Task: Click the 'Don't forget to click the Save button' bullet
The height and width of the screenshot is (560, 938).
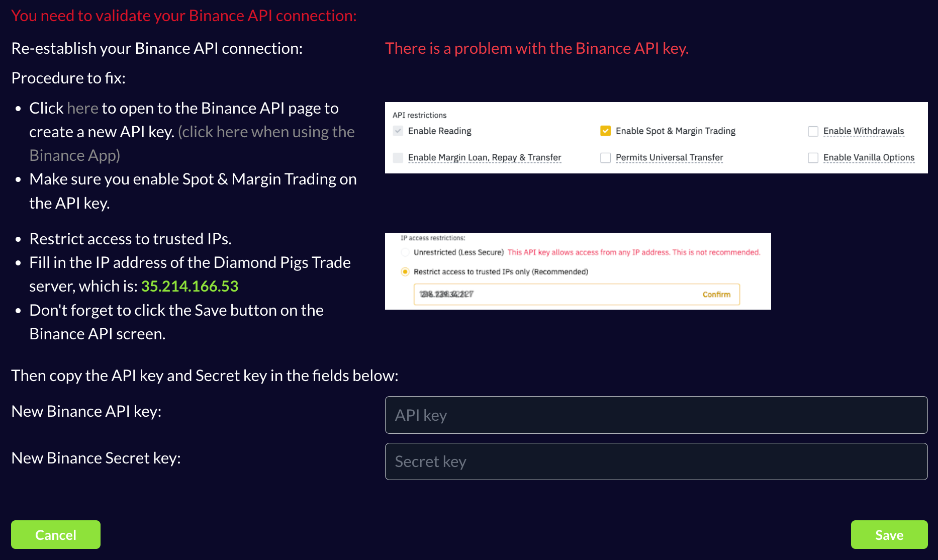Action: tap(176, 322)
